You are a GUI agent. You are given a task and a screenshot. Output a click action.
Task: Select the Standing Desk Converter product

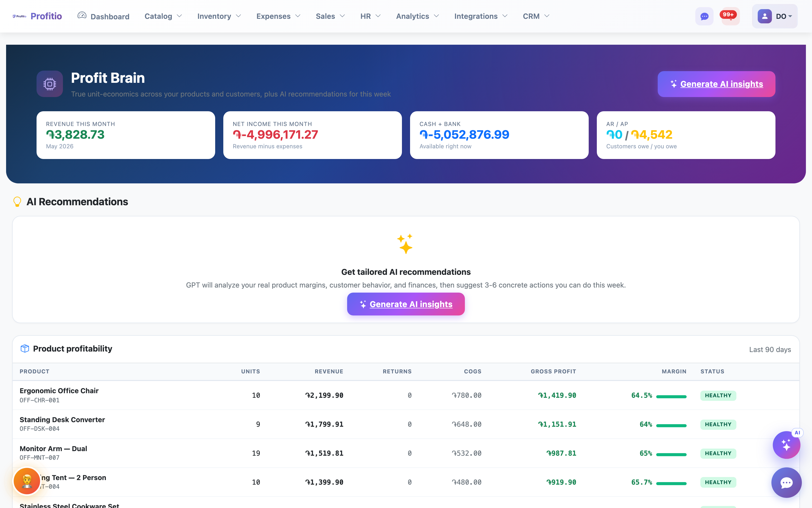62,420
